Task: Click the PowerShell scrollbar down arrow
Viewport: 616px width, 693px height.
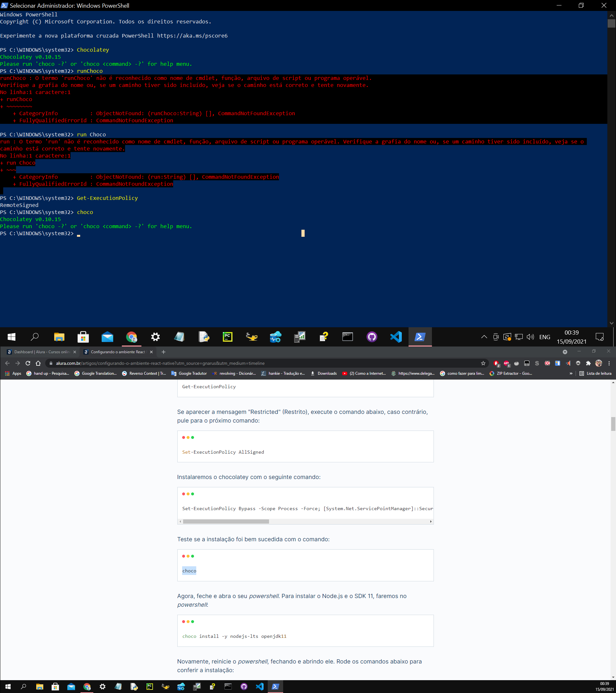Action: (x=611, y=323)
